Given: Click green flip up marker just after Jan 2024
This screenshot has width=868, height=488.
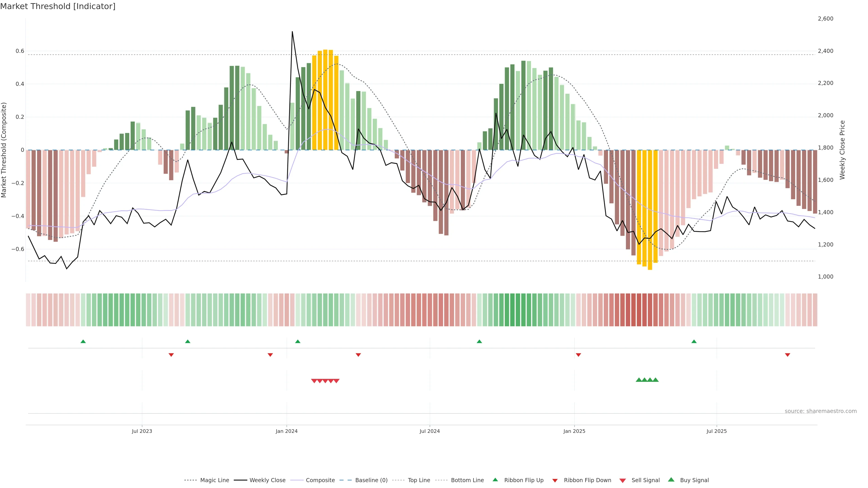Looking at the screenshot, I should [x=297, y=342].
